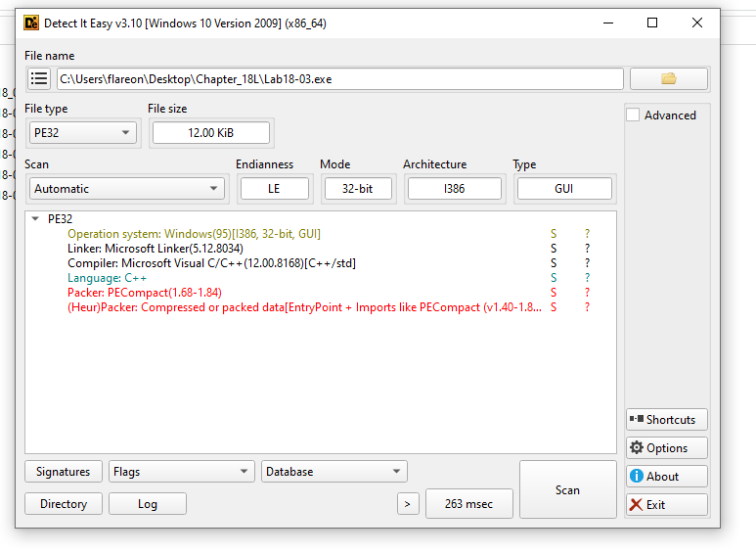Click S link for Operation system row

(554, 234)
